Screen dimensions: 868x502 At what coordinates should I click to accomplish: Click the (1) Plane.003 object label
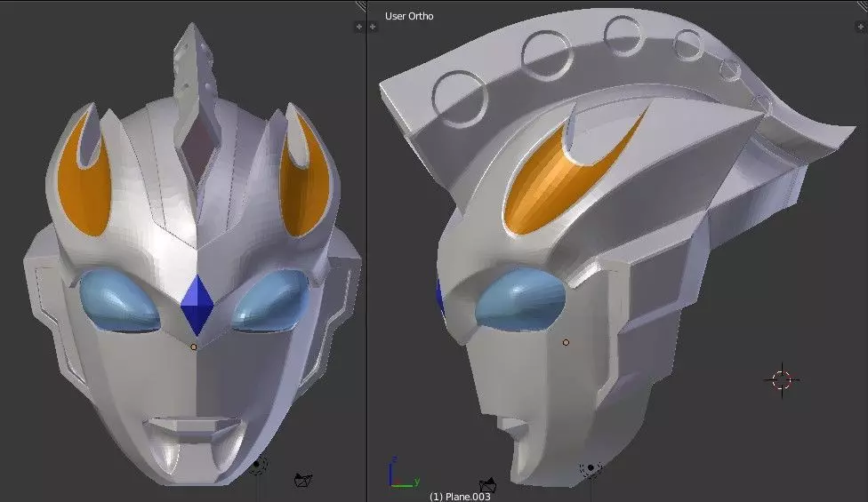(460, 497)
